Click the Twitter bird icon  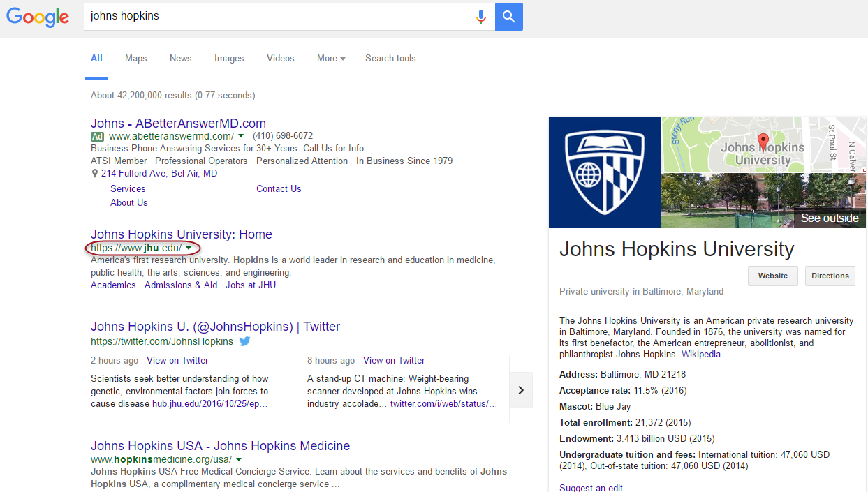244,342
